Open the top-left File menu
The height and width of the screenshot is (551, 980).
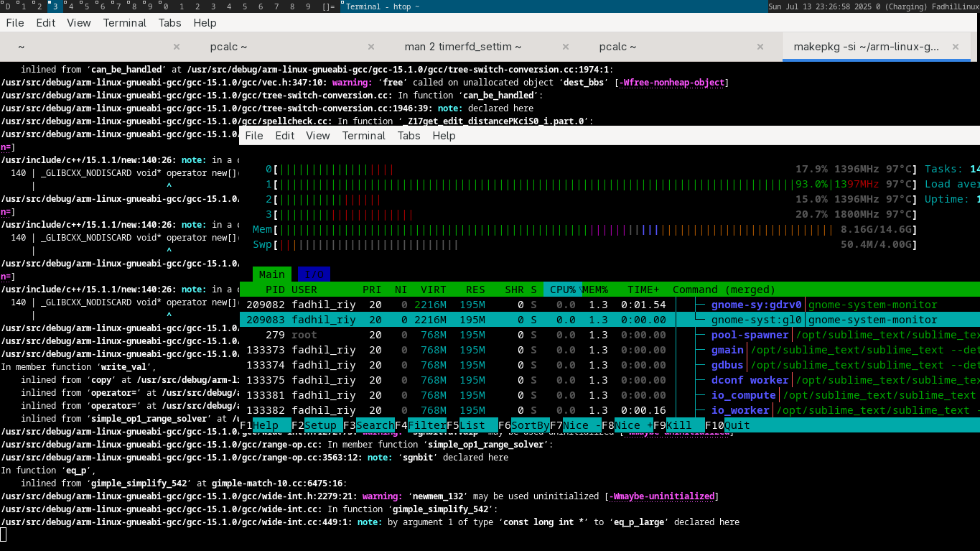click(15, 23)
